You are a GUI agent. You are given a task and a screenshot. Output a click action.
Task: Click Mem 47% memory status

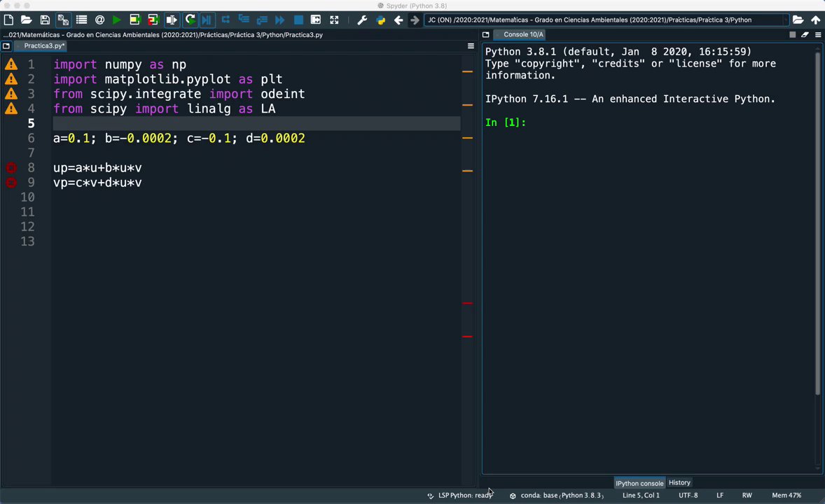click(x=786, y=495)
